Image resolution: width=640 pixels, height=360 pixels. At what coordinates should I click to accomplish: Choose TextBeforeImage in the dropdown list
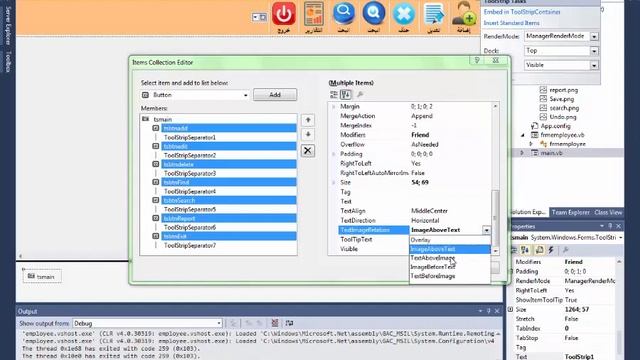[450, 276]
